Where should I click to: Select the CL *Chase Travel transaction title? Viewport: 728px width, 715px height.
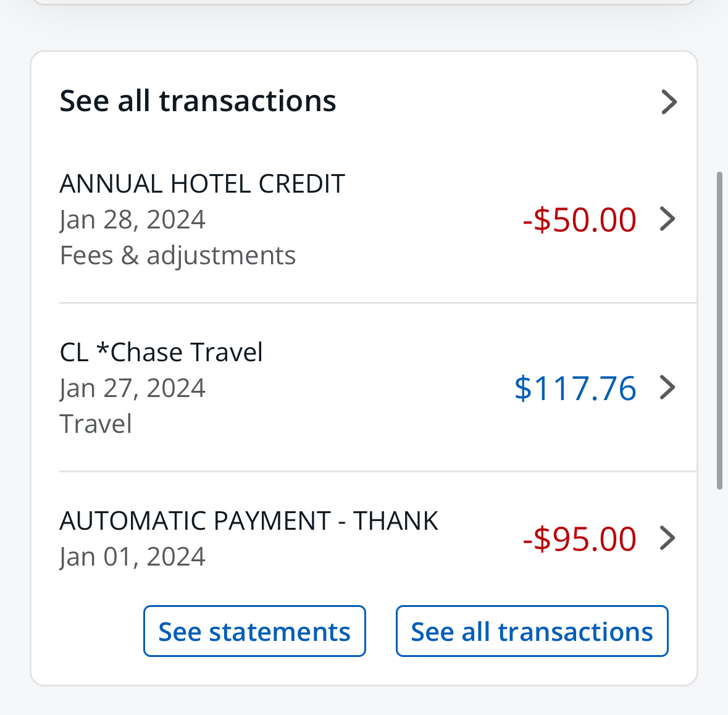point(161,353)
